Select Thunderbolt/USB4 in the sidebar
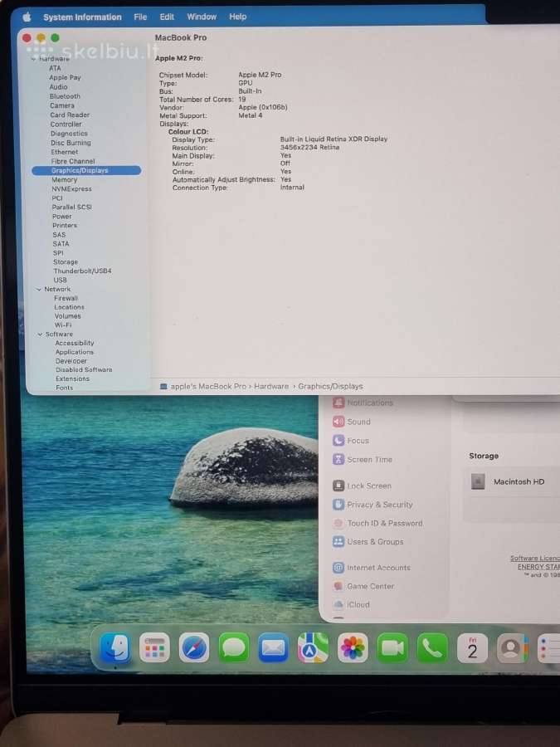This screenshot has width=560, height=747. point(82,271)
